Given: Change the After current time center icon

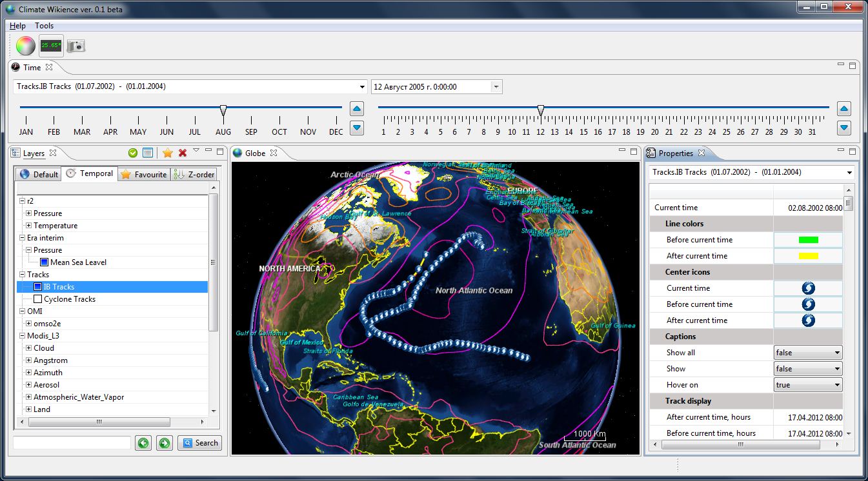Looking at the screenshot, I should [808, 320].
